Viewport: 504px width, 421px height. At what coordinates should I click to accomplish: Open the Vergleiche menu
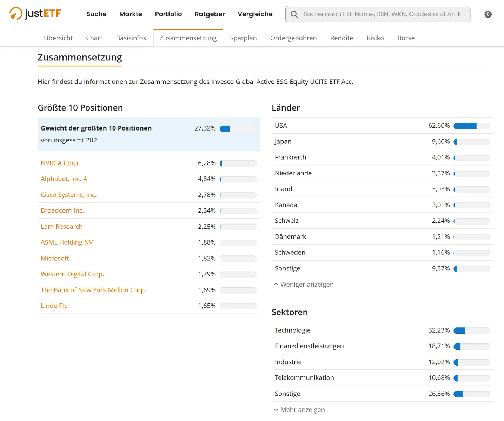tap(255, 14)
